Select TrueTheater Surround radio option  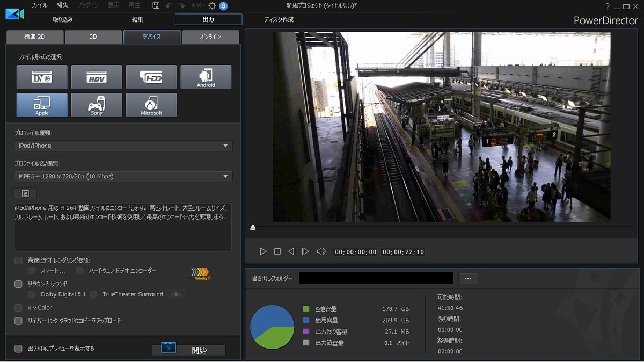pos(93,294)
